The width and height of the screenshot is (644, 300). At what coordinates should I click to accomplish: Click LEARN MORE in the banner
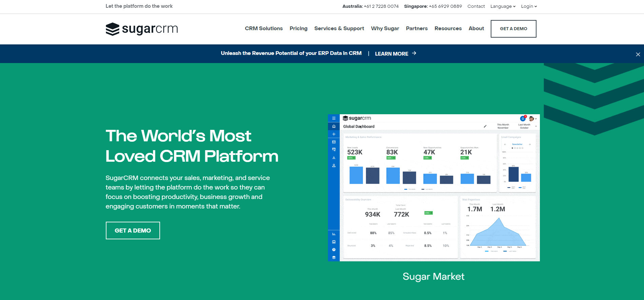[392, 54]
